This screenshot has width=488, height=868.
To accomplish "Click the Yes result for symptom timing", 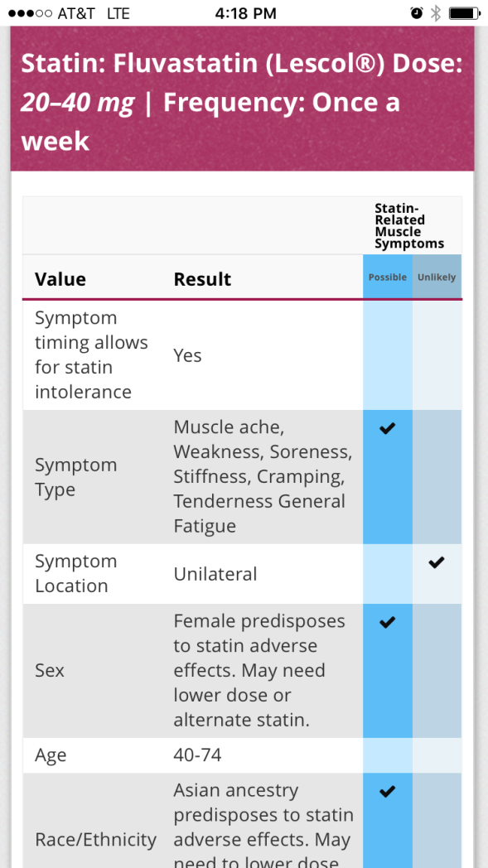I will (x=187, y=354).
